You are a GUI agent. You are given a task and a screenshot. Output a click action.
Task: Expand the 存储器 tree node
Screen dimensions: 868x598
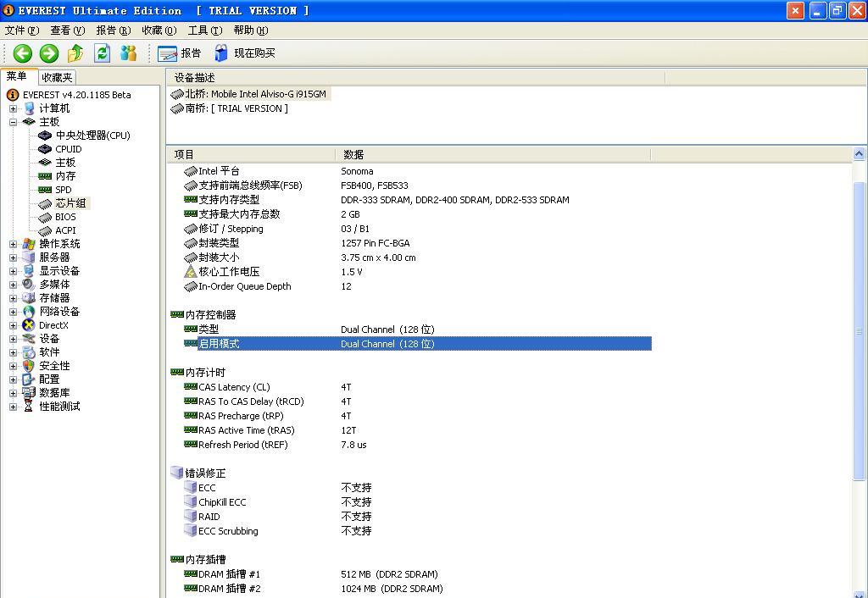14,298
